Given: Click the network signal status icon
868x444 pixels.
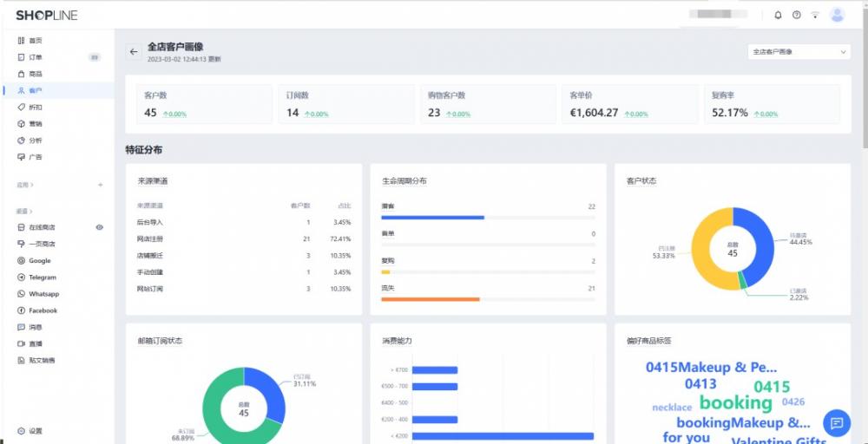Looking at the screenshot, I should point(815,15).
